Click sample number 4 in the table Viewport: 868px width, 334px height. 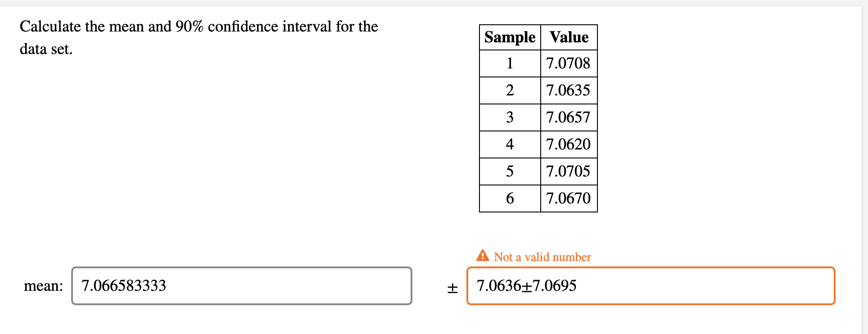coord(509,144)
